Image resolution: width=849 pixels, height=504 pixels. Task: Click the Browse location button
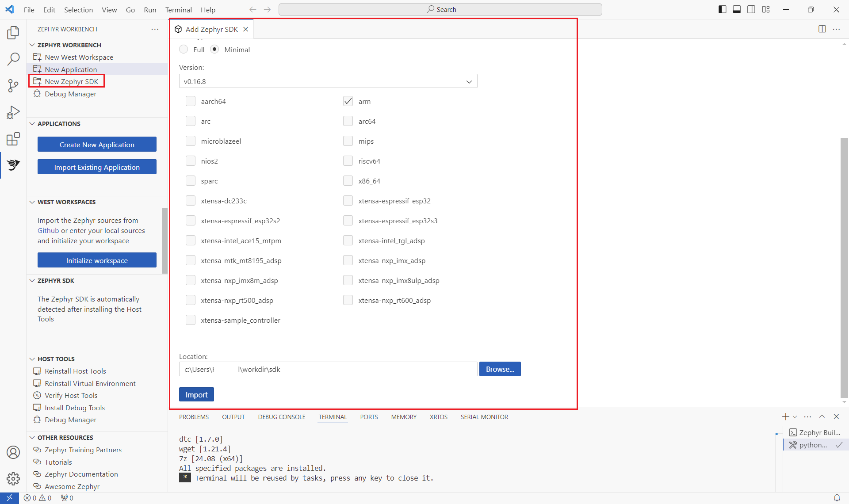(499, 369)
